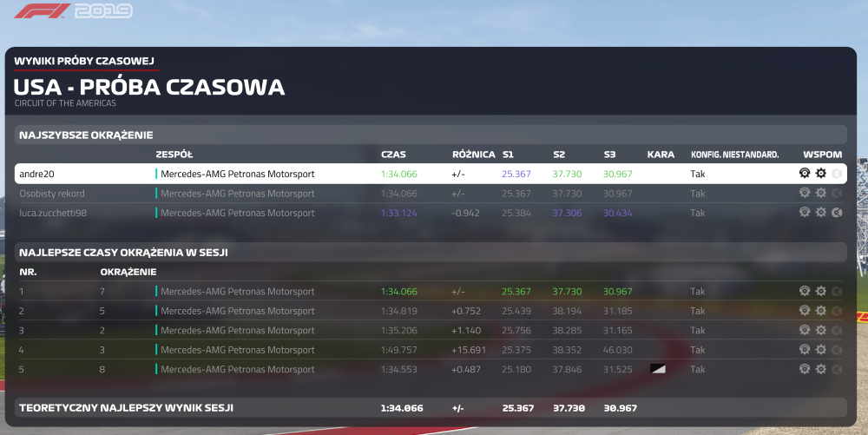
Task: Click gearbox gear icon in Osobisty rekord row
Action: [821, 193]
